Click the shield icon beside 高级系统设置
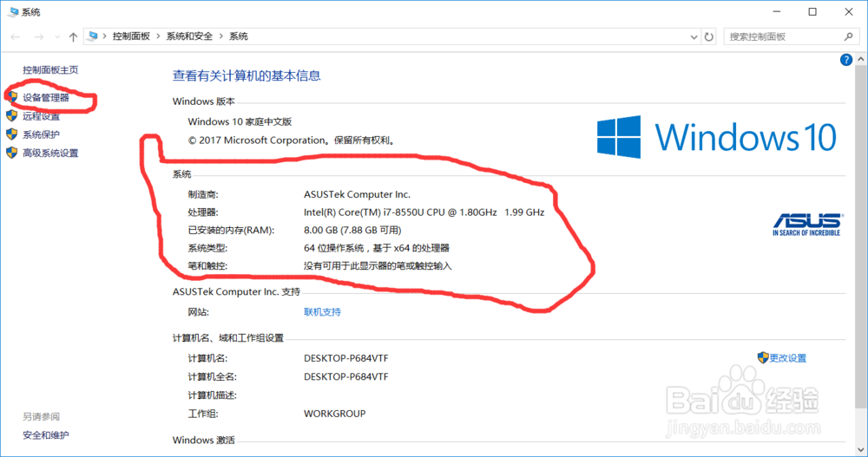 click(x=11, y=153)
